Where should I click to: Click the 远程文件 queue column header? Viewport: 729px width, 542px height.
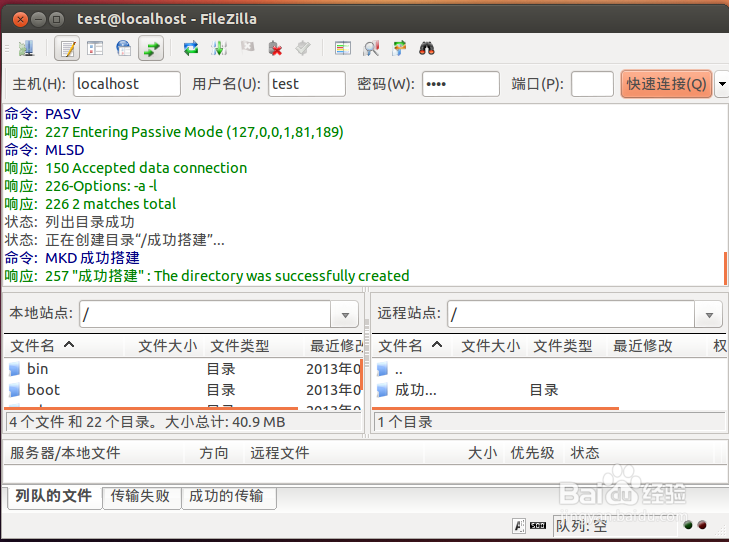(333, 453)
